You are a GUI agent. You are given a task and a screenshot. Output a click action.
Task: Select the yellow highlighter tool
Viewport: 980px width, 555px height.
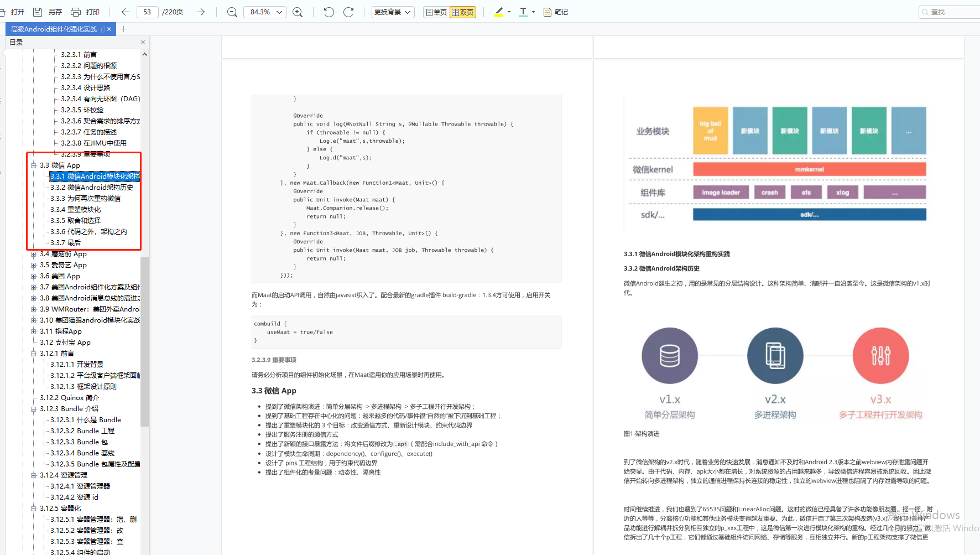499,12
